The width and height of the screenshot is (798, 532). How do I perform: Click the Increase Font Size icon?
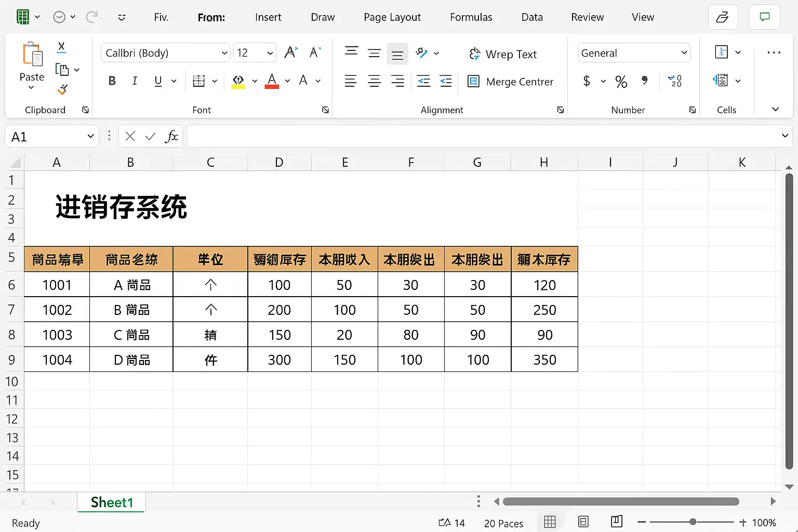tap(291, 52)
